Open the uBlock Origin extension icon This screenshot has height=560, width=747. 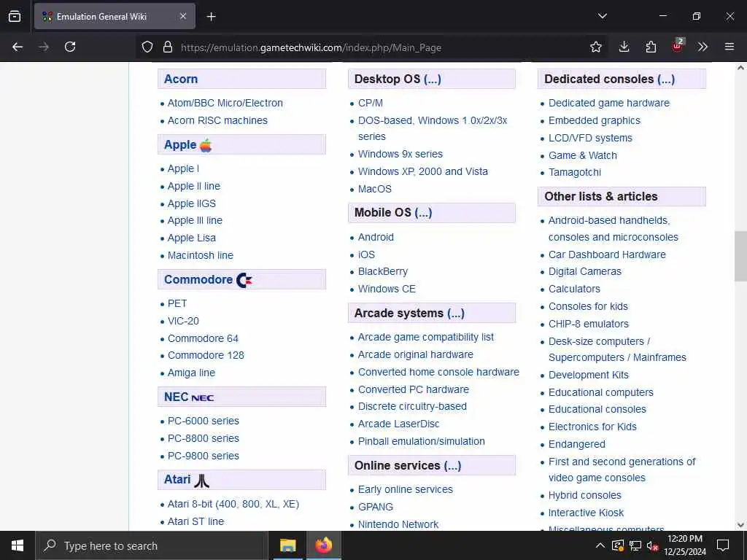(x=678, y=46)
